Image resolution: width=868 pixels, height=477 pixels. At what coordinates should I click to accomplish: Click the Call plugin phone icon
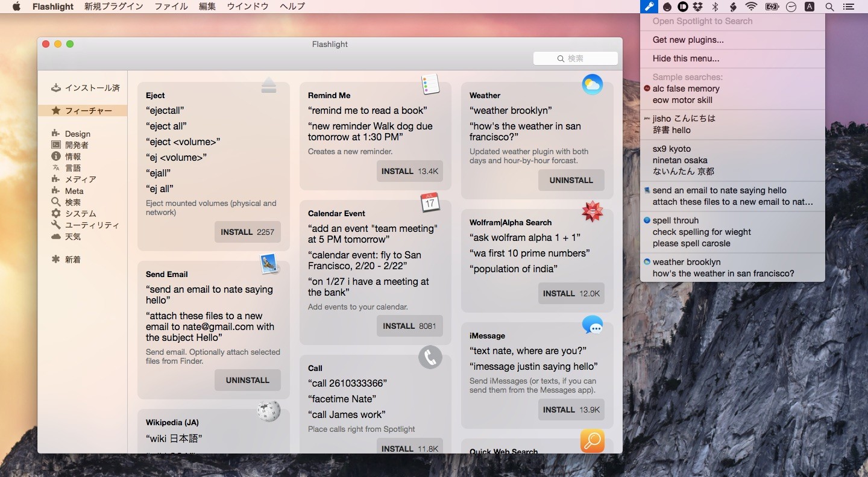pos(430,357)
